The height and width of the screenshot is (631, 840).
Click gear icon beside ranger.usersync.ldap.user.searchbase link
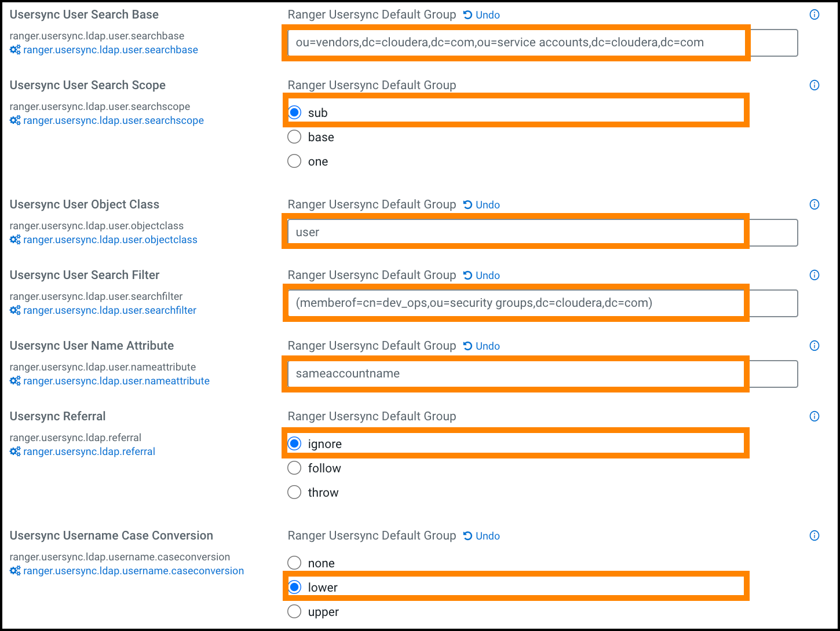[15, 50]
